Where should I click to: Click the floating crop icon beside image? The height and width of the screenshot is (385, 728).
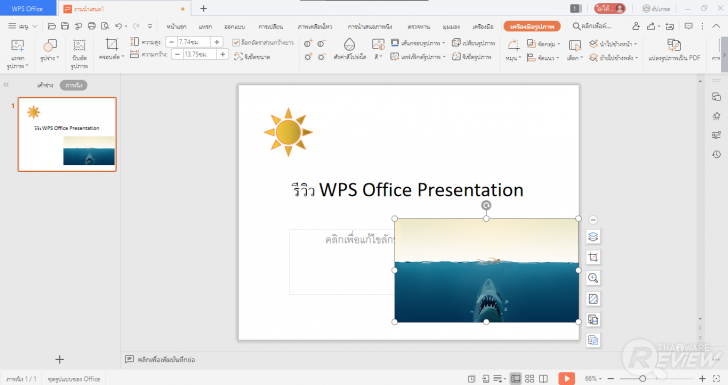[x=593, y=257]
